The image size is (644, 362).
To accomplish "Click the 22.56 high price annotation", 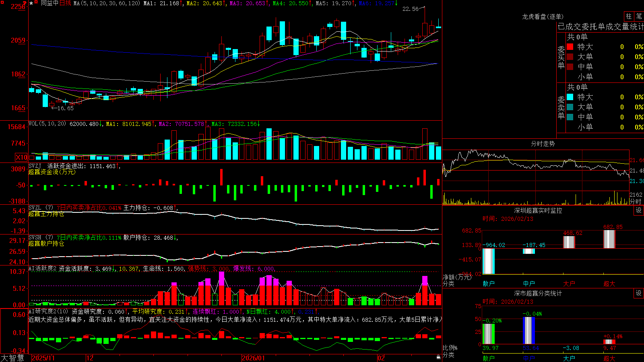I will pyautogui.click(x=411, y=9).
